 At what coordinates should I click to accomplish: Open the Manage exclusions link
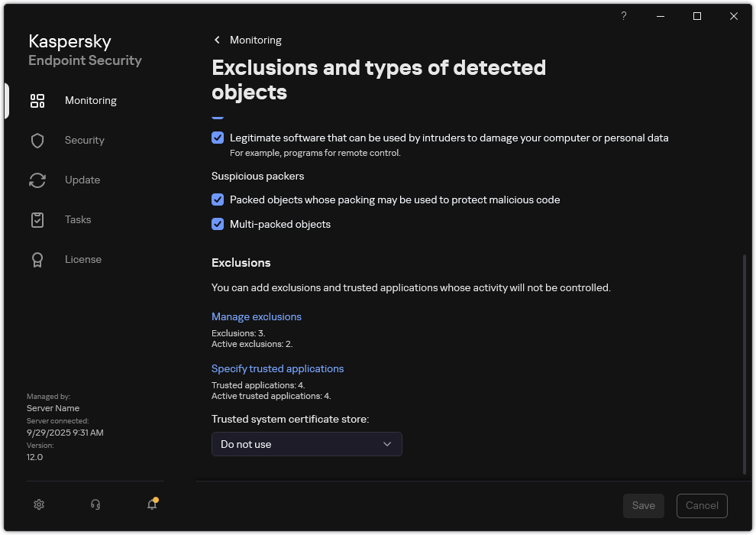pyautogui.click(x=256, y=316)
